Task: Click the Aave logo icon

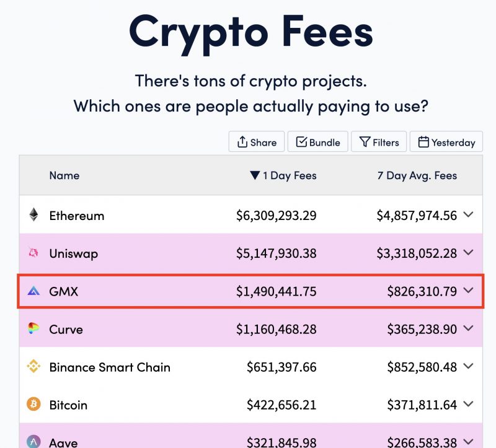Action: pos(33,441)
